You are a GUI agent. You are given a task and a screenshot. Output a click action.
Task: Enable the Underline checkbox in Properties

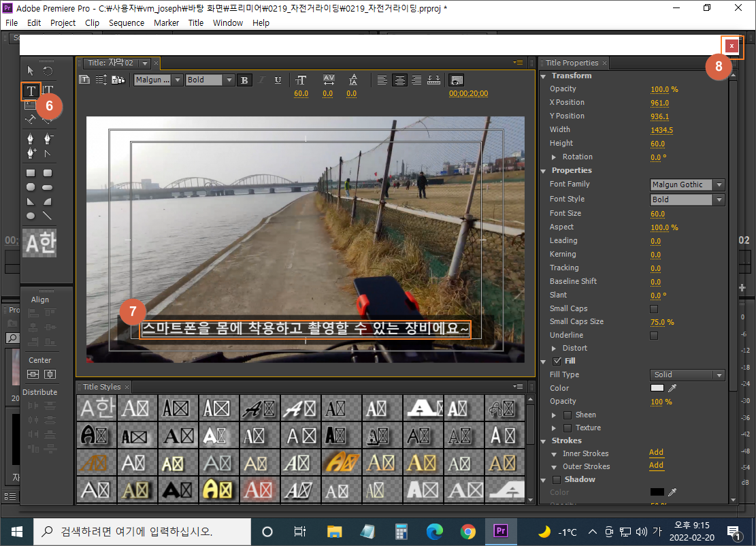[654, 335]
